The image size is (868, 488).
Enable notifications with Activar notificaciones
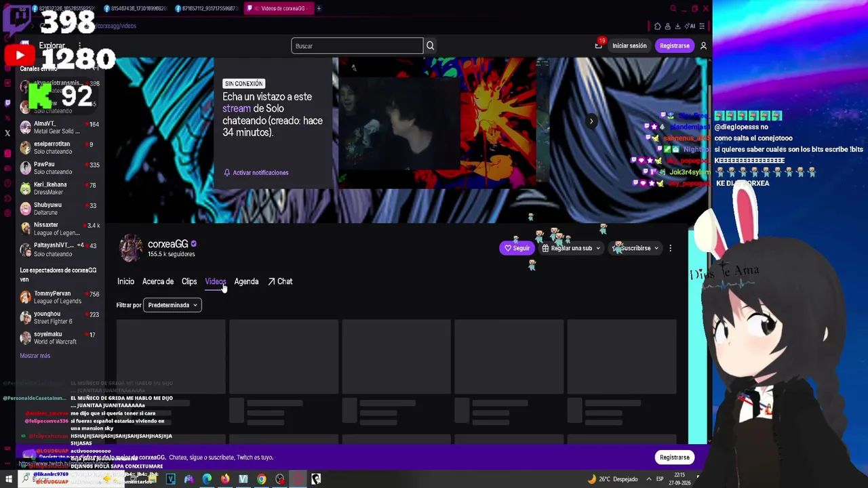[x=256, y=172]
